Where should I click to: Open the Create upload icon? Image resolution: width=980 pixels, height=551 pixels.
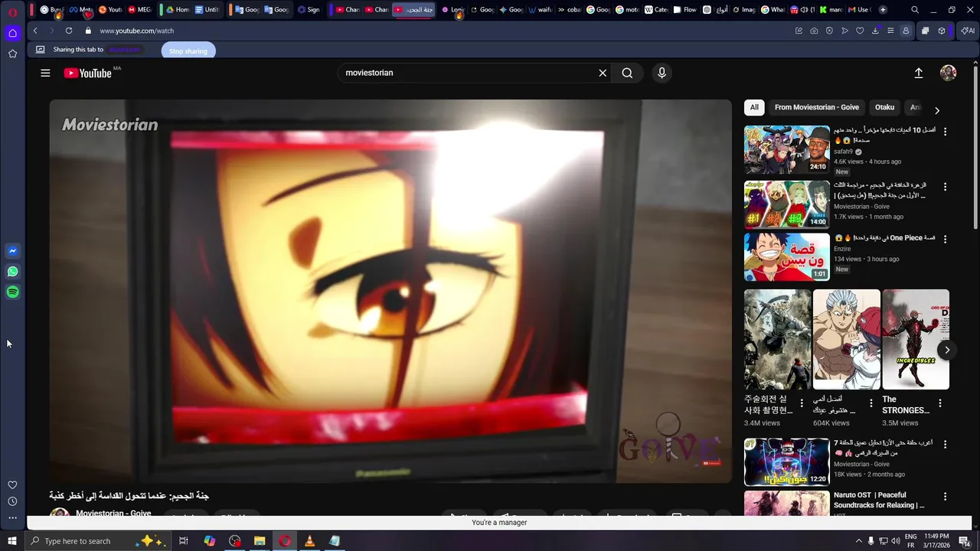[x=919, y=73]
